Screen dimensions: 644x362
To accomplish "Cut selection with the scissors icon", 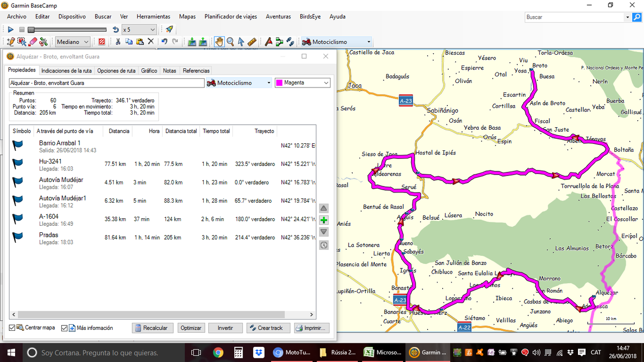I will click(118, 42).
